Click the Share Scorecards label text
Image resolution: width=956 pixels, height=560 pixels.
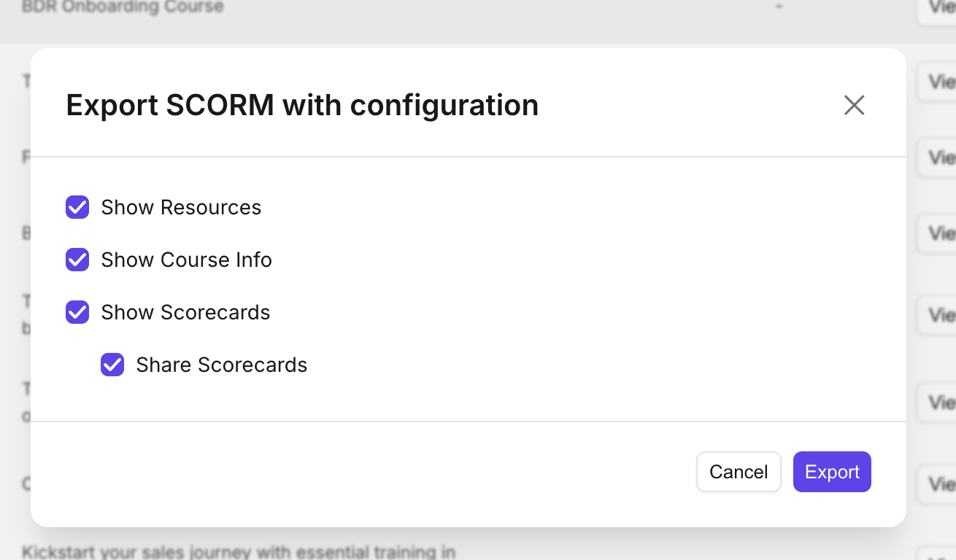click(x=222, y=365)
